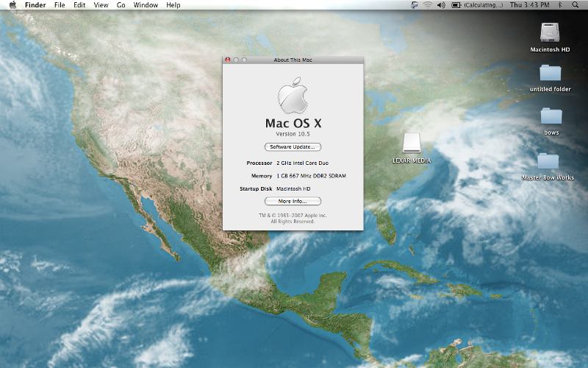
Task: Click the Wi-Fi status icon
Action: [x=428, y=5]
